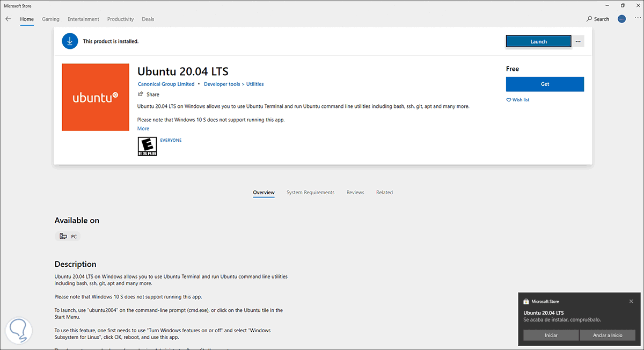Select the Reviews tab

[x=355, y=192]
